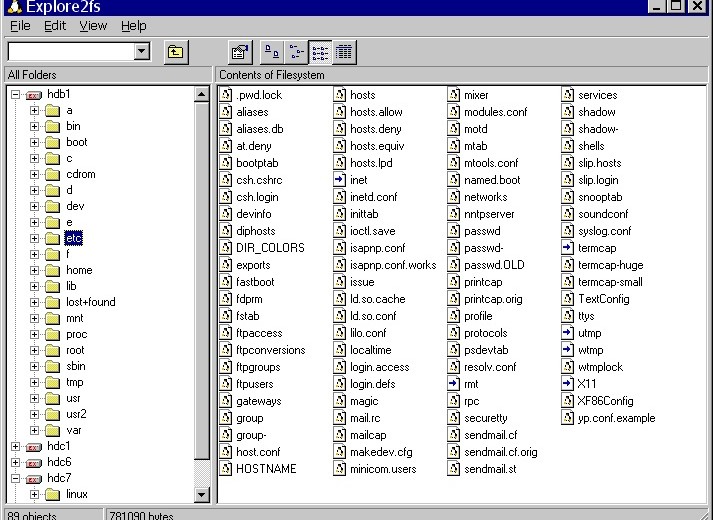Viewport: 713px width, 520px height.
Task: Click the folder tree scroll down arrow
Action: 202,494
